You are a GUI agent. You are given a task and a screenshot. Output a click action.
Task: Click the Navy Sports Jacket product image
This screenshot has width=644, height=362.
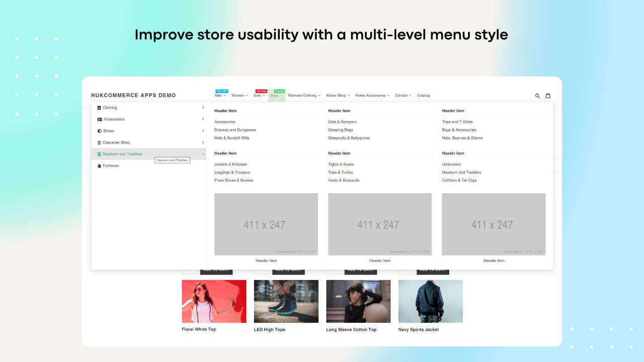pyautogui.click(x=431, y=301)
